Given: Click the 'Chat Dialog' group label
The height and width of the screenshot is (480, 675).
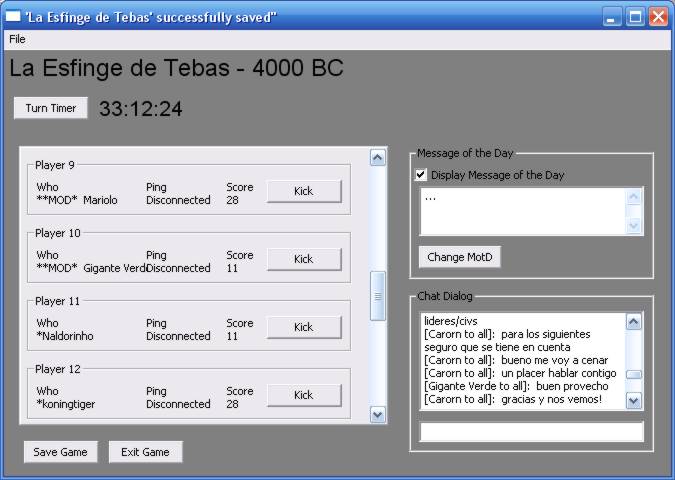Looking at the screenshot, I should [x=445, y=296].
